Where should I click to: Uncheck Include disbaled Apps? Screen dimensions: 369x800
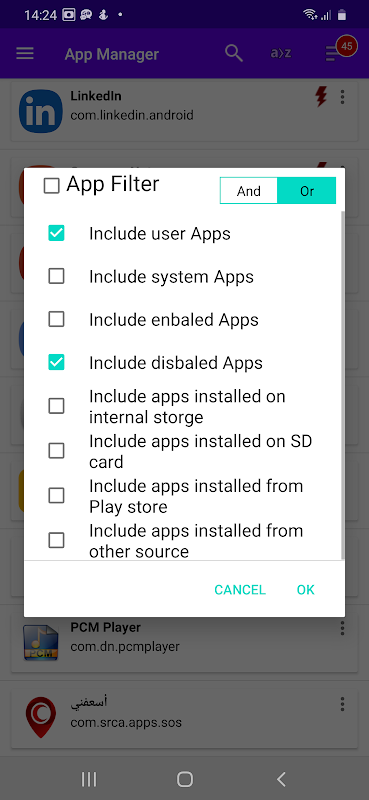(56, 363)
